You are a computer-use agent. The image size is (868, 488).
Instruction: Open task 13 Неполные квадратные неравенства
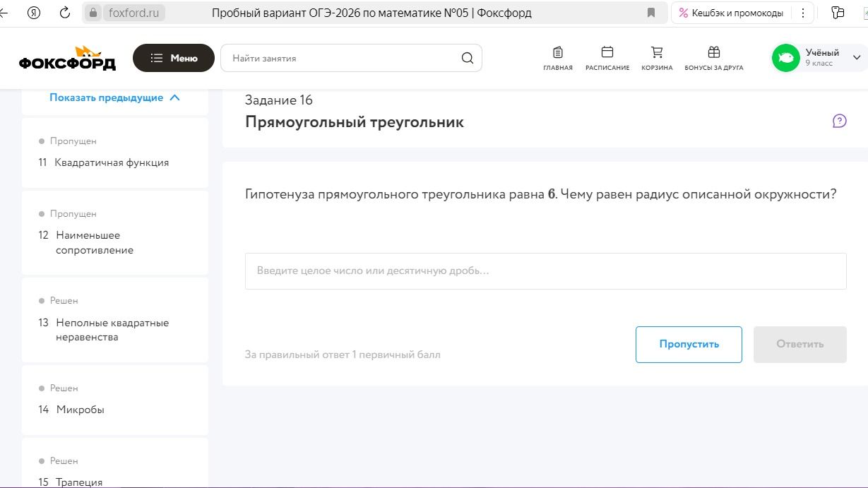[x=115, y=321]
